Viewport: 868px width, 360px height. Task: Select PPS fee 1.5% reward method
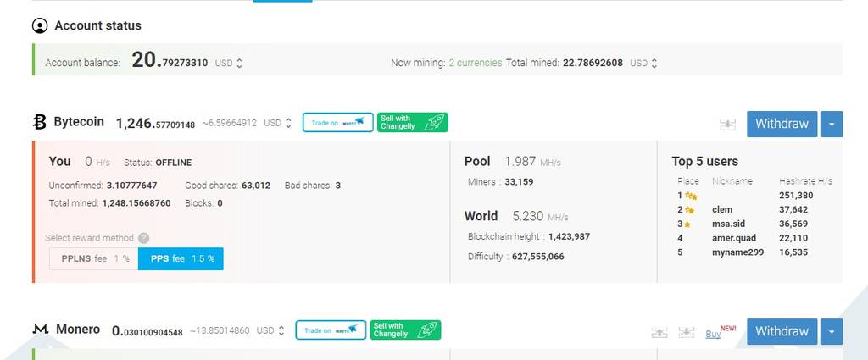pyautogui.click(x=181, y=259)
